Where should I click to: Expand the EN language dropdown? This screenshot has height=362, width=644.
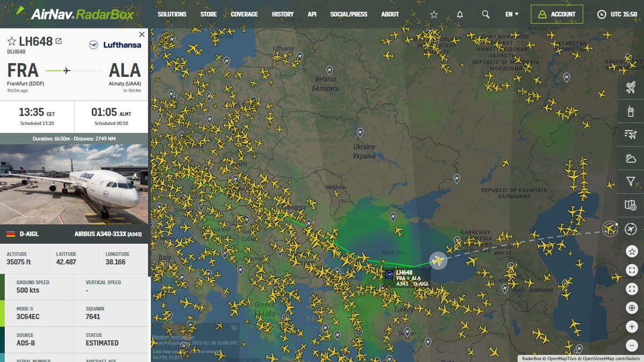512,14
